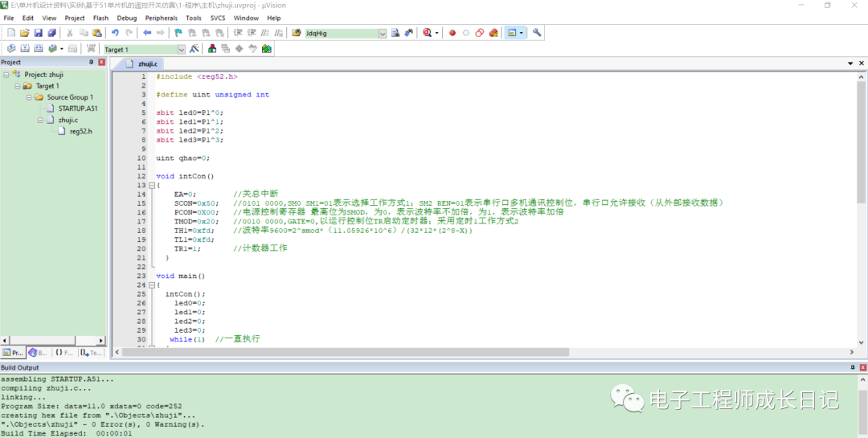The width and height of the screenshot is (868, 438).
Task: Kill all breakpoints icon
Action: pyautogui.click(x=493, y=33)
